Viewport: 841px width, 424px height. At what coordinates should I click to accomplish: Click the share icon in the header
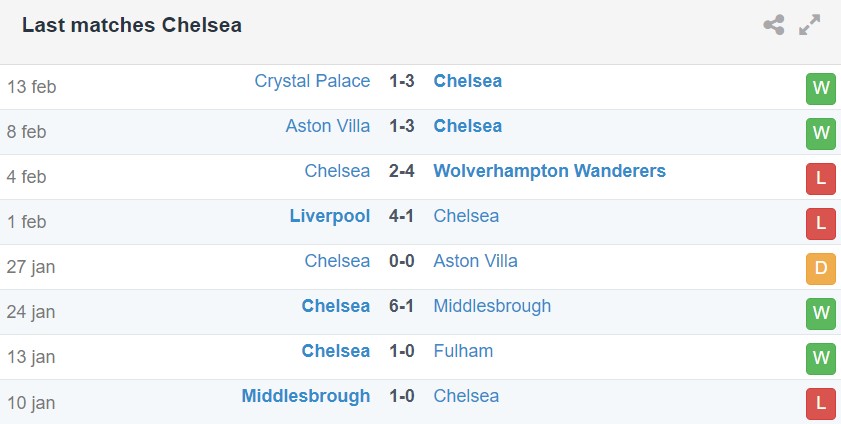pyautogui.click(x=773, y=25)
